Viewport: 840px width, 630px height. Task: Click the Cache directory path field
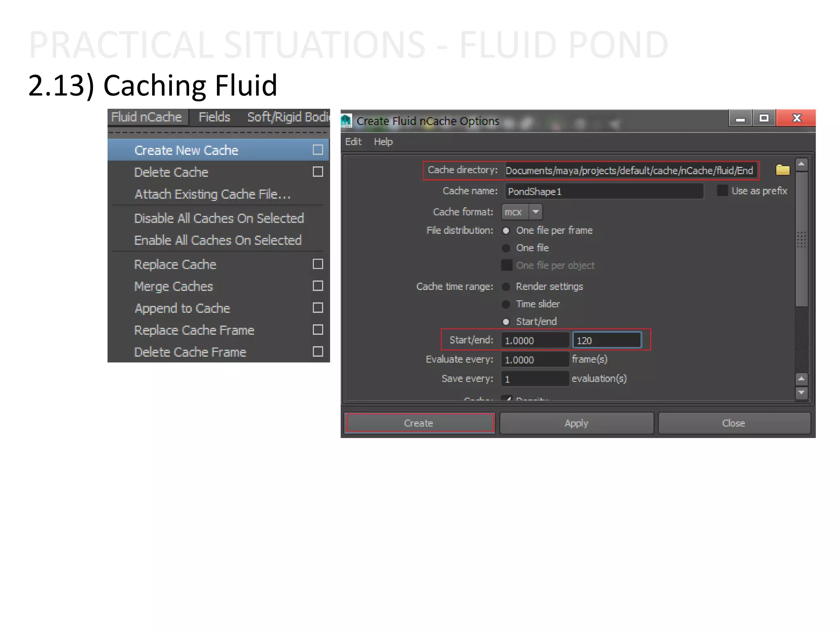631,170
